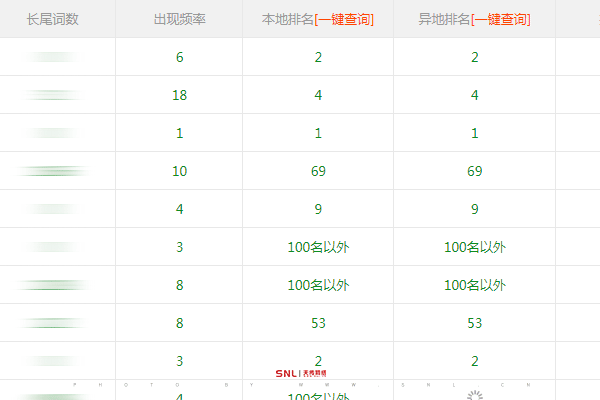
Task: Select the frequency cell showing 18
Action: click(x=179, y=95)
